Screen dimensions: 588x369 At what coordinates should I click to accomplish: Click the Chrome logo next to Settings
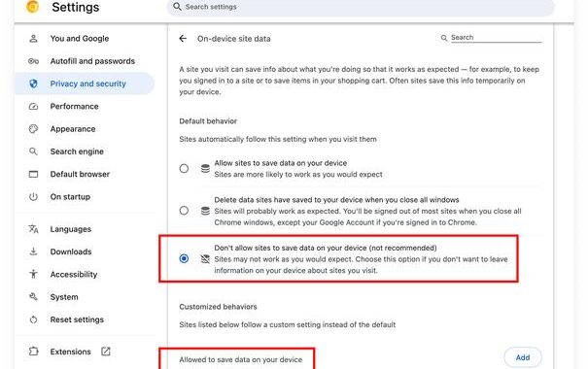coord(33,7)
